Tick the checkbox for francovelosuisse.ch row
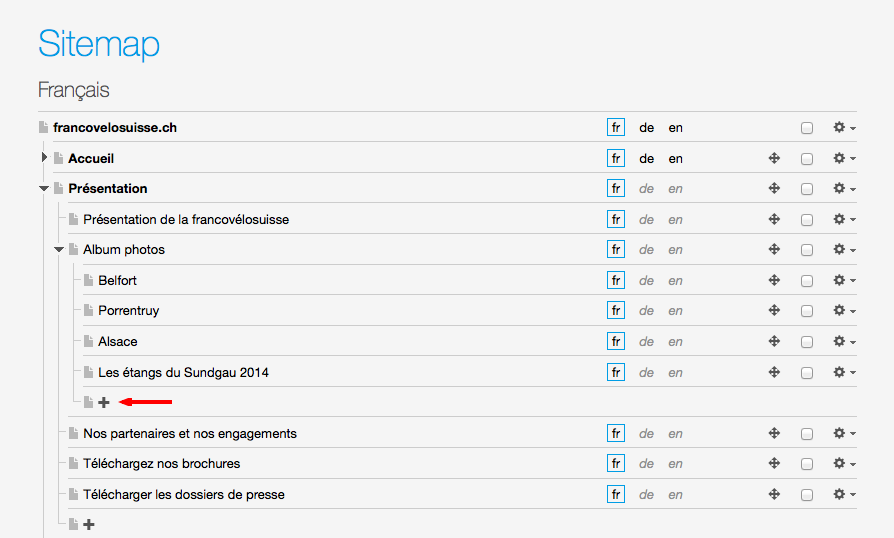The image size is (894, 538). 807,128
